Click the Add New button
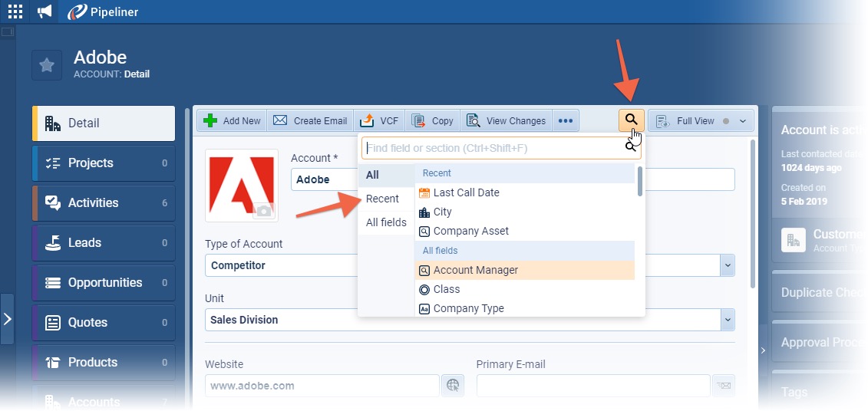The width and height of the screenshot is (868, 411). coord(233,121)
